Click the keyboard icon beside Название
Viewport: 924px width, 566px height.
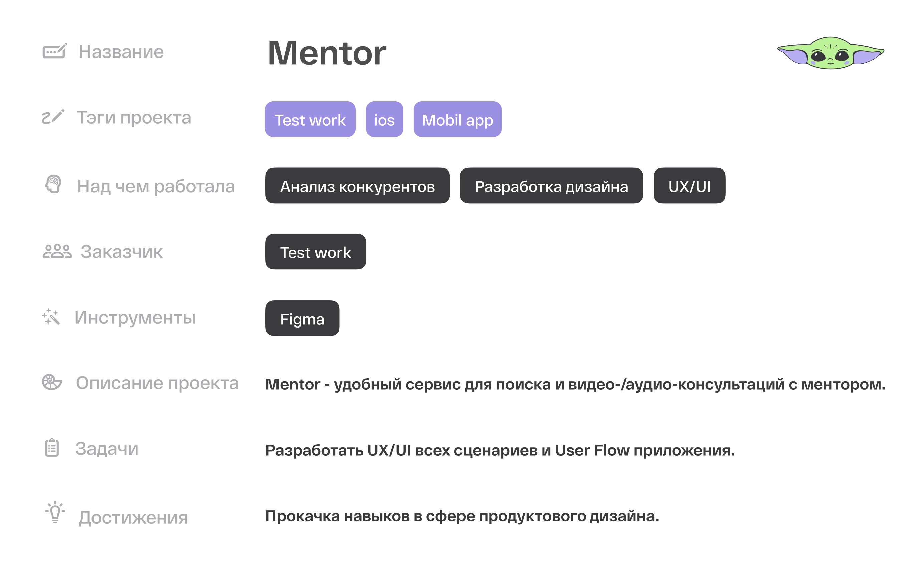(54, 51)
